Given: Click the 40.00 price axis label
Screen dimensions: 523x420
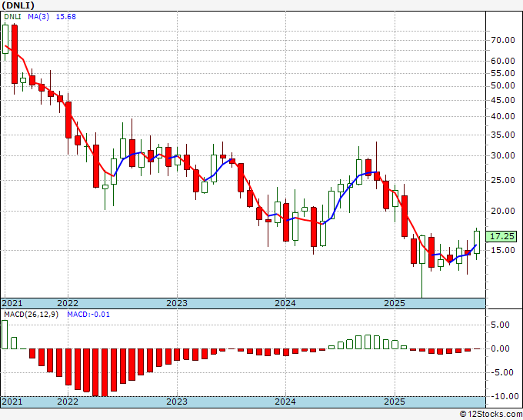Looking at the screenshot, I should point(503,116).
